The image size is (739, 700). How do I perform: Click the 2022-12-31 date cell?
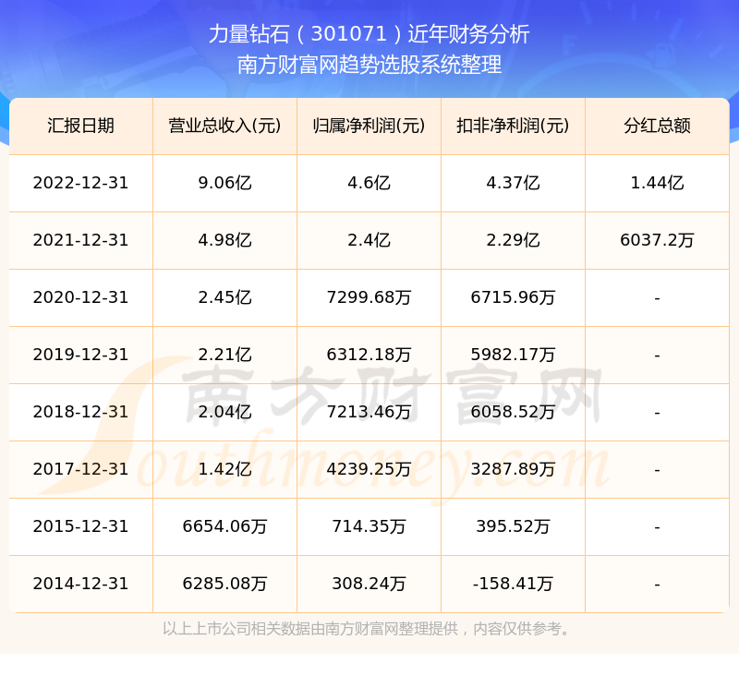point(80,183)
